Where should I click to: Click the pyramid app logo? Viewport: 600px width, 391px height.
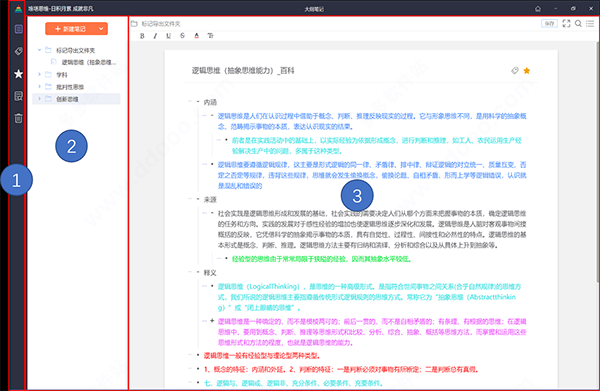(18, 8)
